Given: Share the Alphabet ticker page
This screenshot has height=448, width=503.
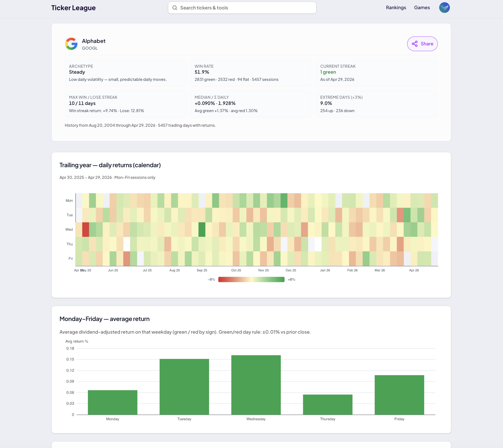Looking at the screenshot, I should pyautogui.click(x=422, y=44).
